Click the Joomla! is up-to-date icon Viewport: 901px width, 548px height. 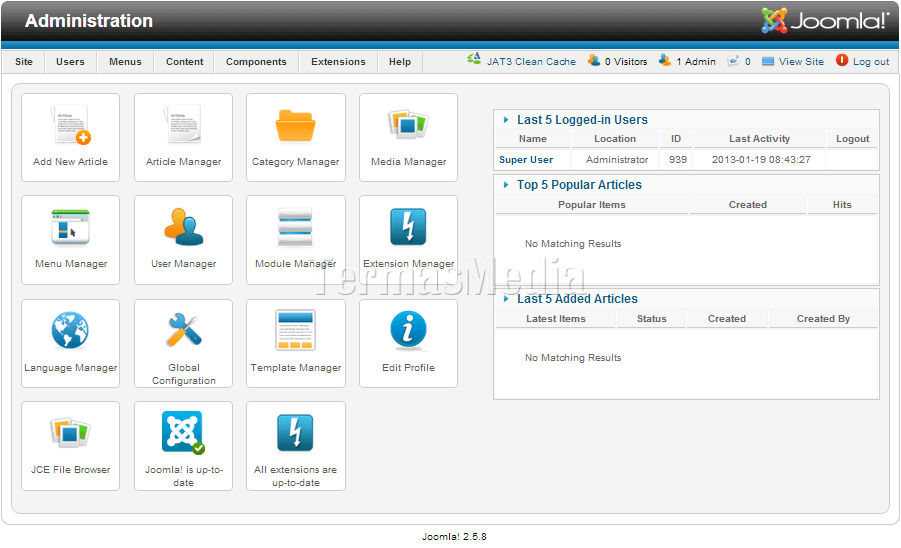183,433
